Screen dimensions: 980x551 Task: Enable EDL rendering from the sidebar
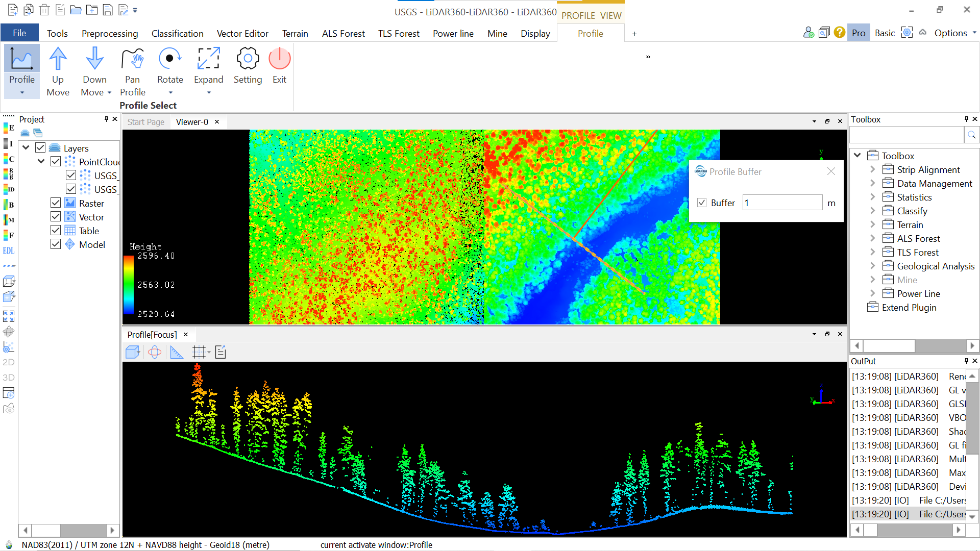pos(9,251)
